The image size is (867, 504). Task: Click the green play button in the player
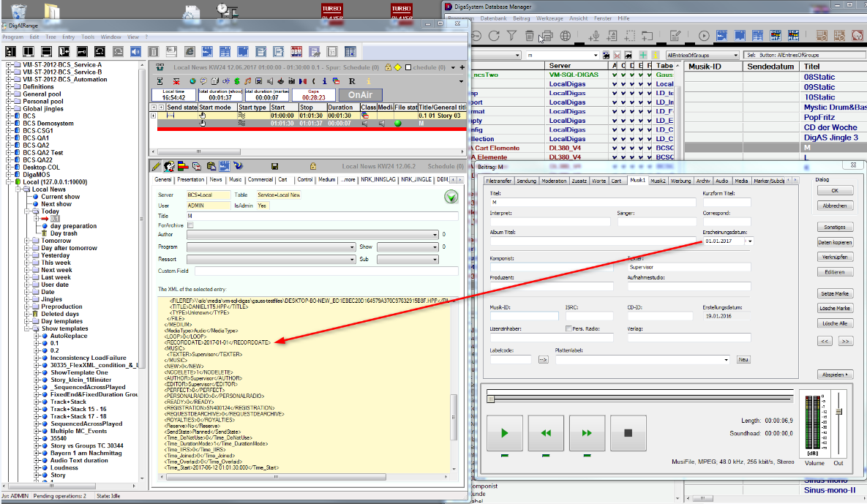click(x=505, y=433)
